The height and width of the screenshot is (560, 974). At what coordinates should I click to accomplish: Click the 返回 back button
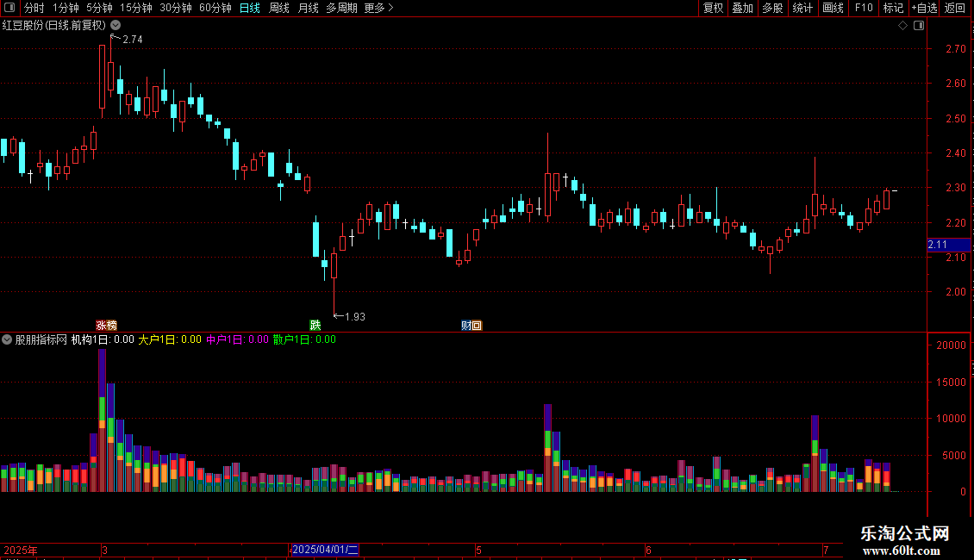(955, 8)
